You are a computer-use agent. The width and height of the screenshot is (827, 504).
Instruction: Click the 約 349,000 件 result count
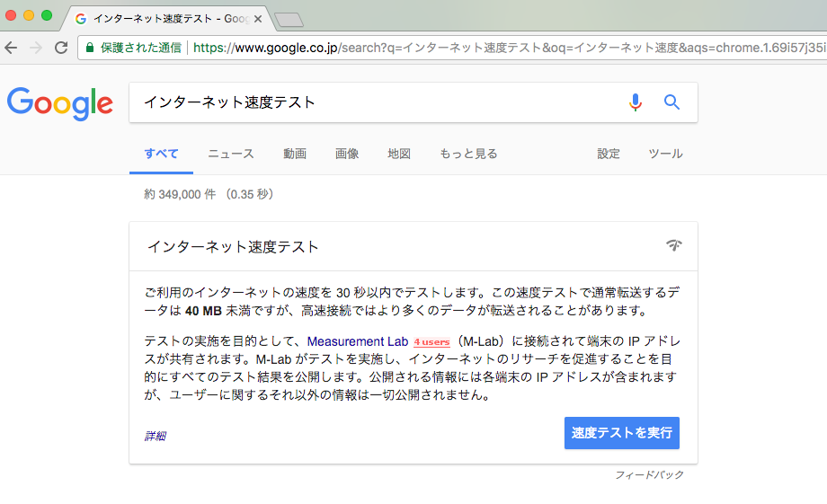pos(180,195)
